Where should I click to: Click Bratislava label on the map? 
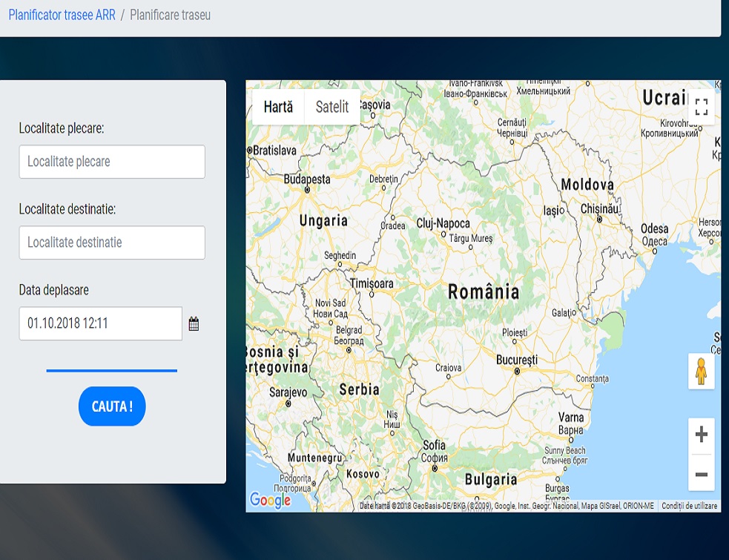click(275, 151)
